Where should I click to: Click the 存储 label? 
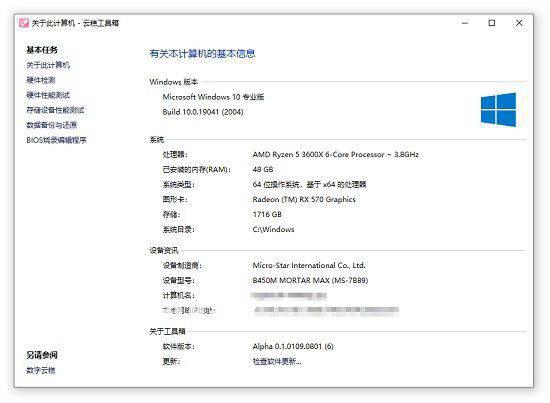[x=171, y=215]
